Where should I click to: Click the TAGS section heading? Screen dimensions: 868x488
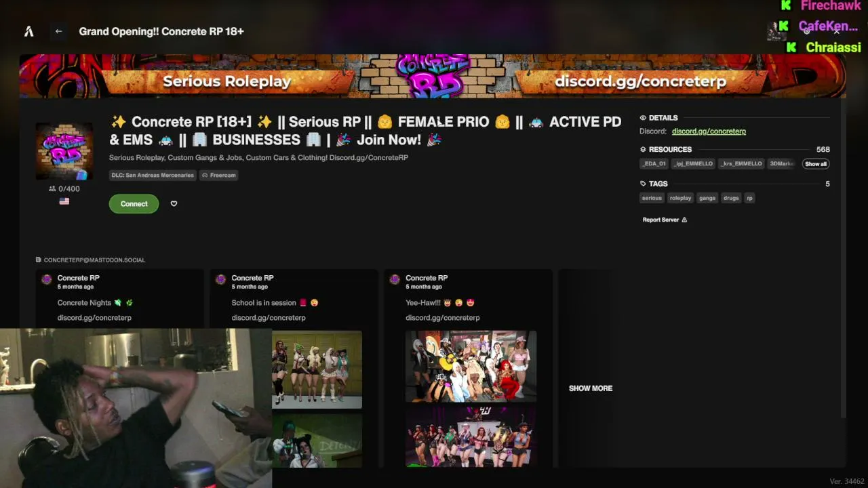click(x=658, y=184)
